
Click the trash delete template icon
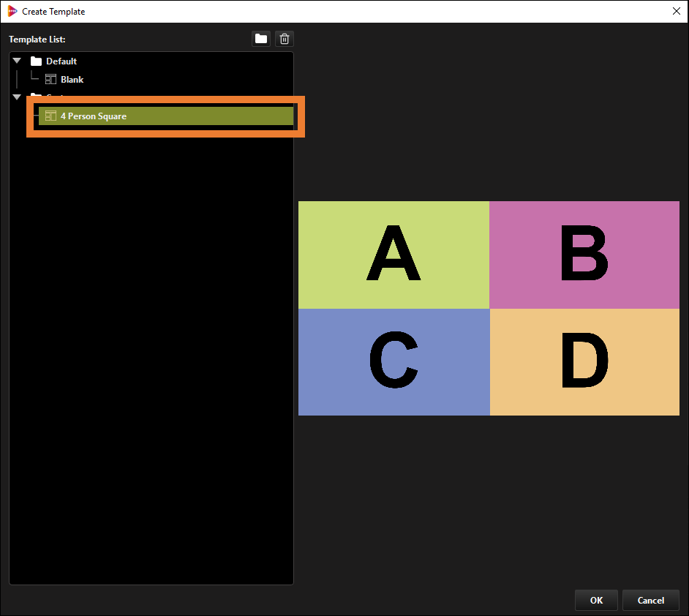[x=285, y=39]
